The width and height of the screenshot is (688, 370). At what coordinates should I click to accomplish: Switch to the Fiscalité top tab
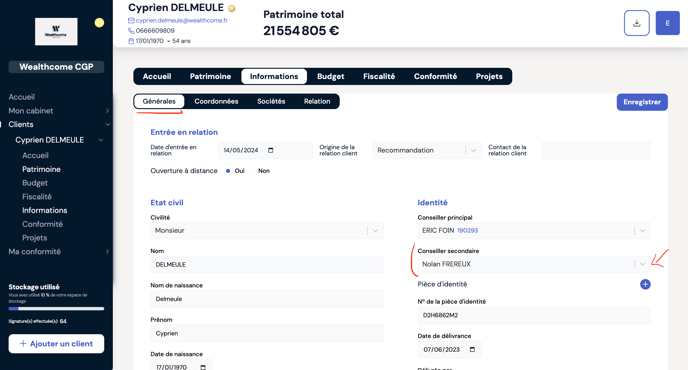[379, 76]
